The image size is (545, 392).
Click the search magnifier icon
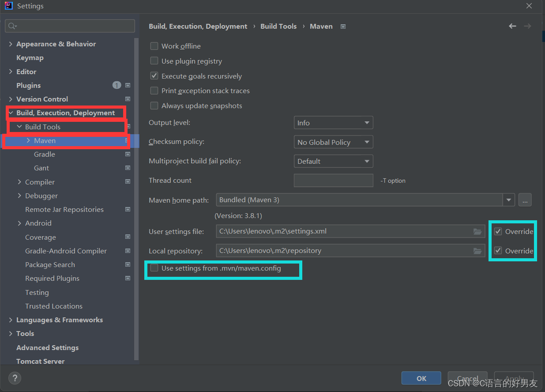[12, 26]
